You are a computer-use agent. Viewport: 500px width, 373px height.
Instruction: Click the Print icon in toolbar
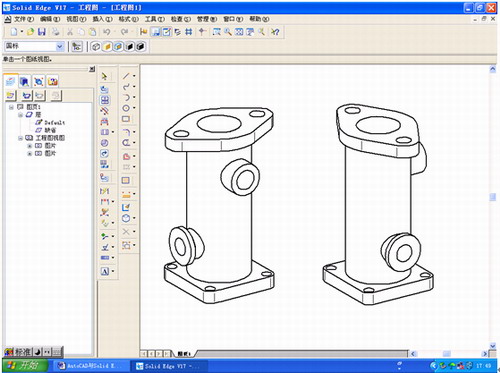point(55,32)
